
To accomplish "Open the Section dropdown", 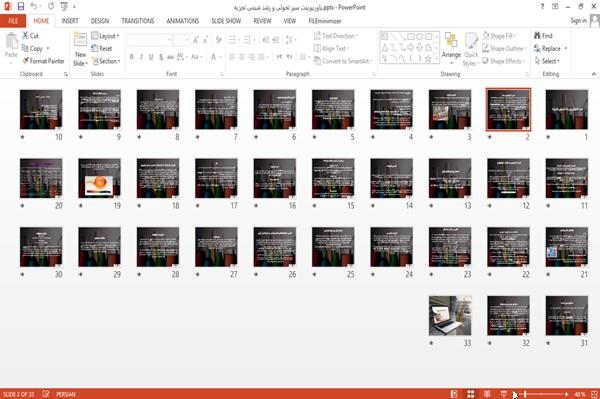I will 106,61.
